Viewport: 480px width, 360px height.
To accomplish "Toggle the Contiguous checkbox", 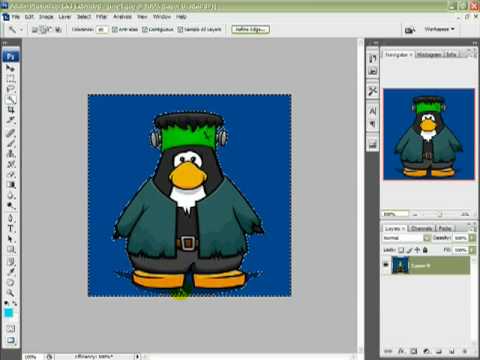I will [x=145, y=30].
